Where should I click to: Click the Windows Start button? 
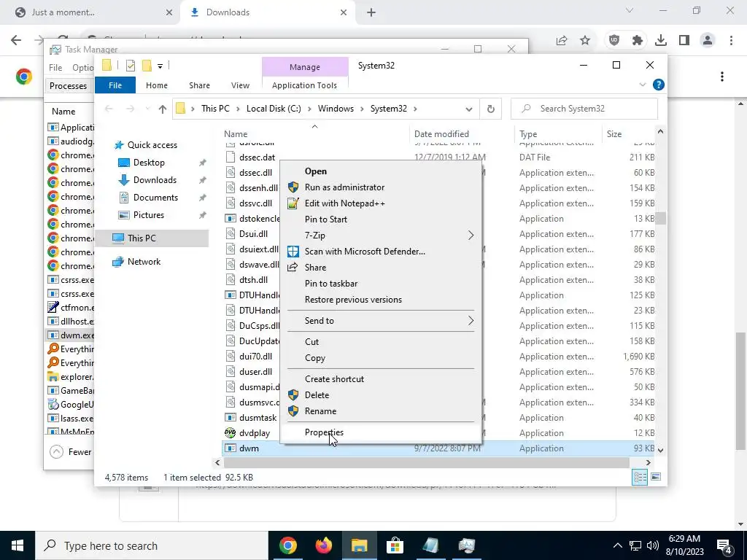[x=18, y=545]
